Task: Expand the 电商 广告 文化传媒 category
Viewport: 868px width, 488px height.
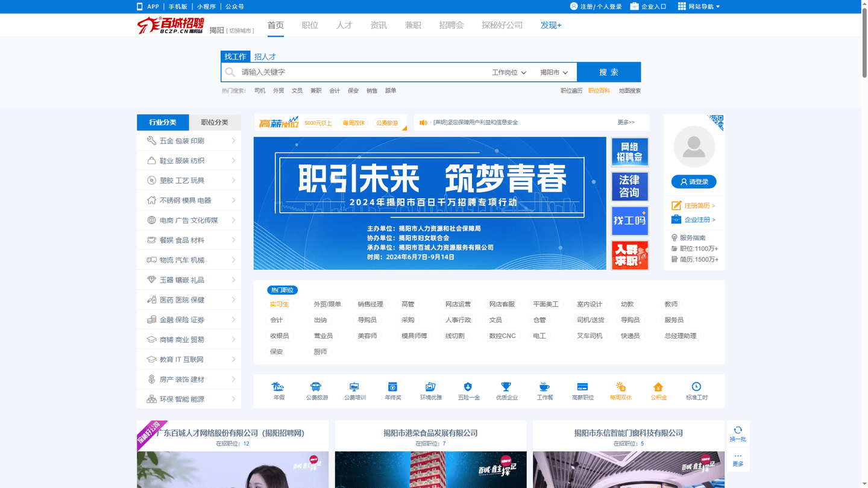Action: [x=189, y=221]
